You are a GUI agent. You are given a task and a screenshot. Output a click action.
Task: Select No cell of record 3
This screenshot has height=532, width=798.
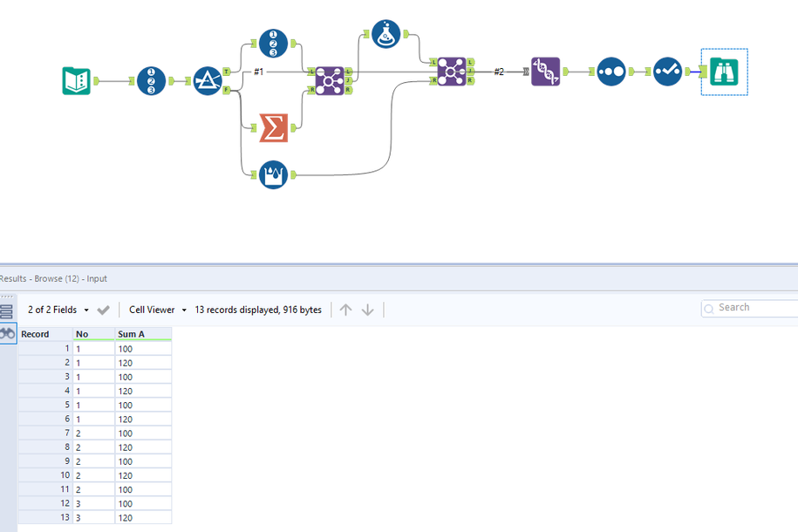pos(94,378)
